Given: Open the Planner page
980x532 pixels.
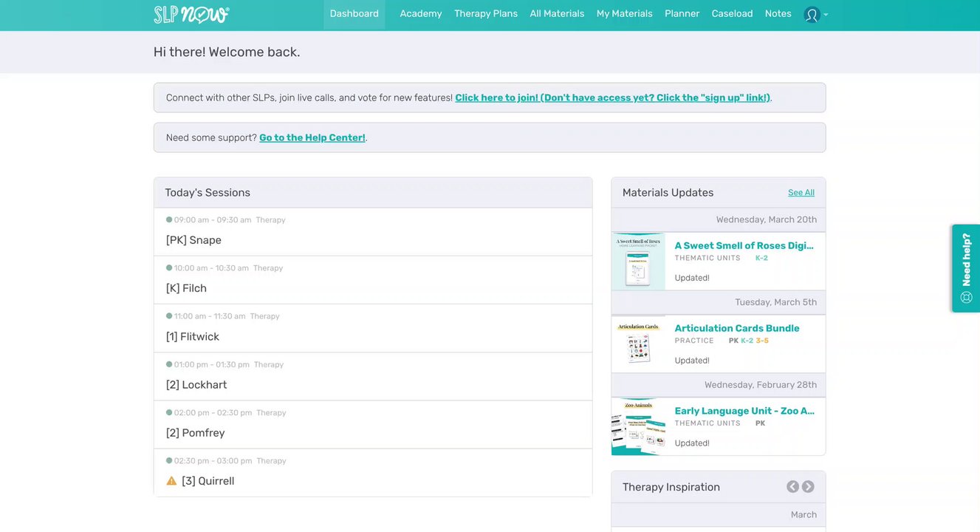Looking at the screenshot, I should 682,14.
